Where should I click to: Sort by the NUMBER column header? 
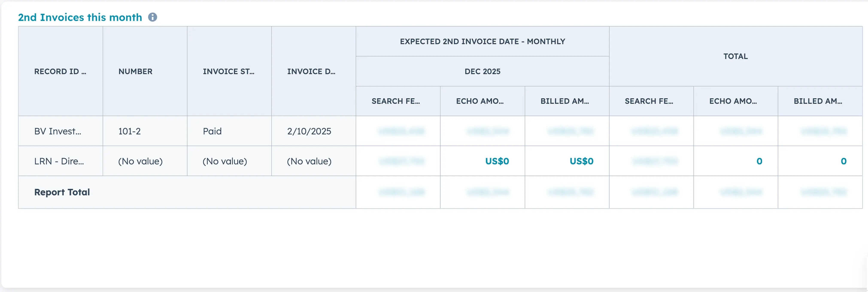click(135, 71)
